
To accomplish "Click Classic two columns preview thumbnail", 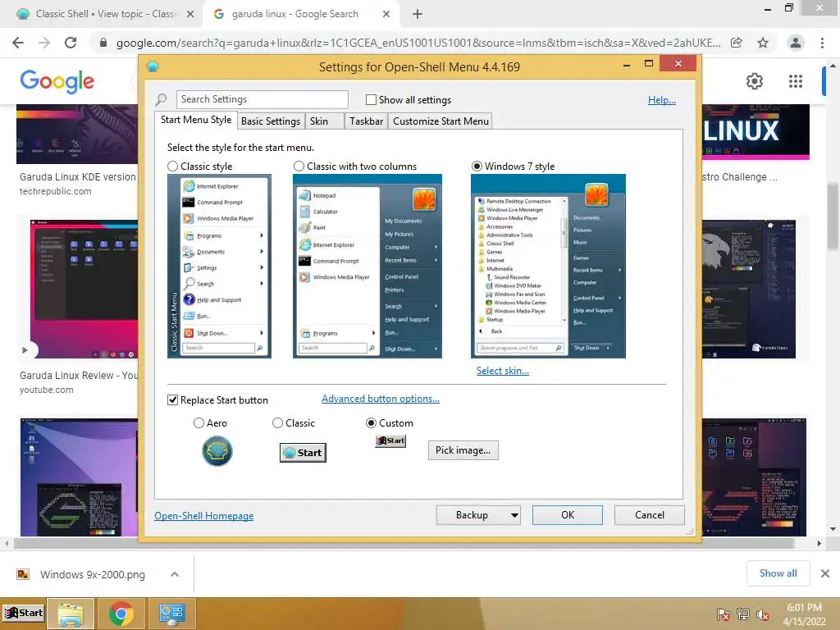I will tap(367, 267).
